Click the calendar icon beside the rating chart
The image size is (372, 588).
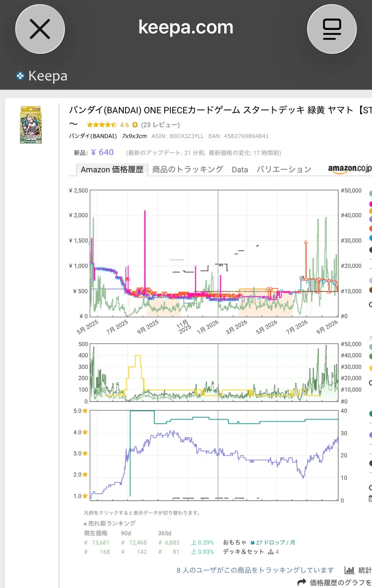coord(371,498)
